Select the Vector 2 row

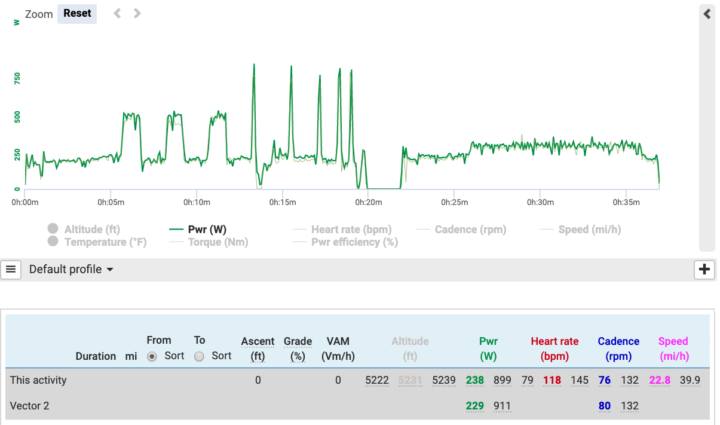tap(32, 405)
